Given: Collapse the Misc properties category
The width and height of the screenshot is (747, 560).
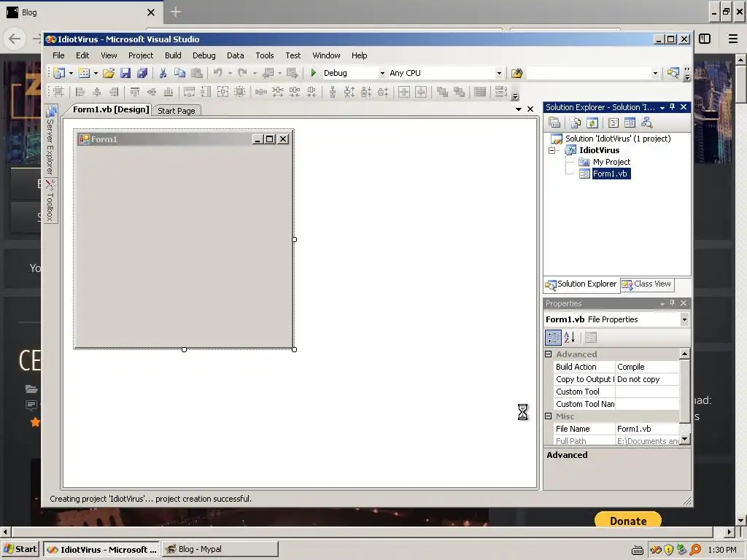Looking at the screenshot, I should click(x=549, y=416).
